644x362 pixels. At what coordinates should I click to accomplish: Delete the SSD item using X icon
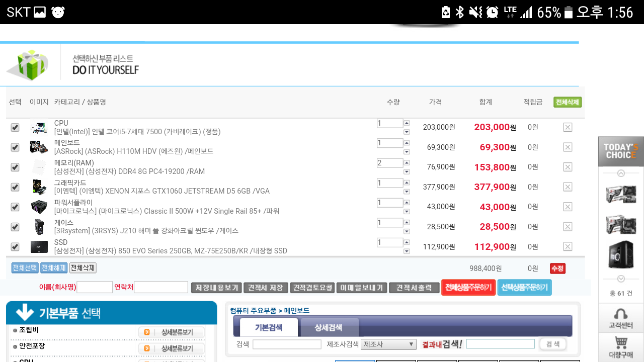tap(568, 246)
